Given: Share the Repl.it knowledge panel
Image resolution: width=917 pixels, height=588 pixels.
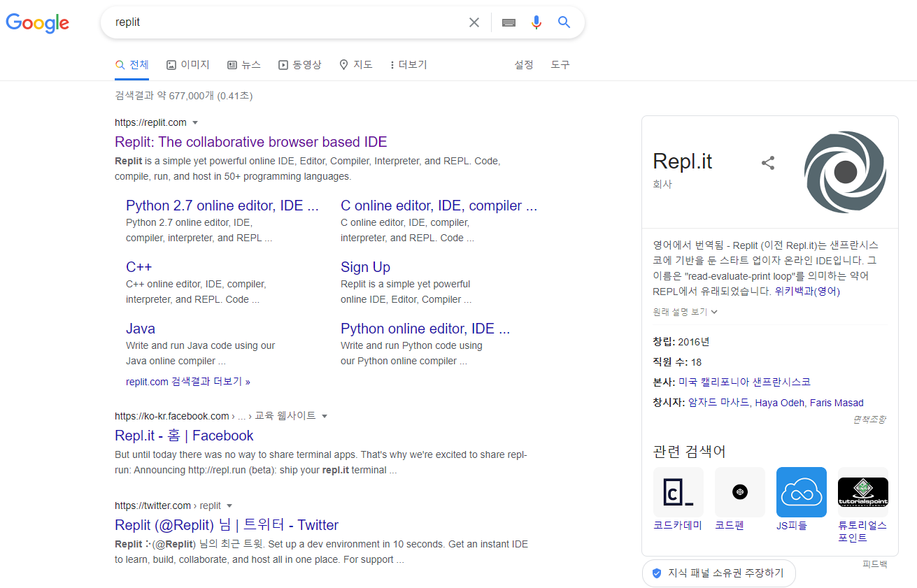Looking at the screenshot, I should click(x=768, y=163).
